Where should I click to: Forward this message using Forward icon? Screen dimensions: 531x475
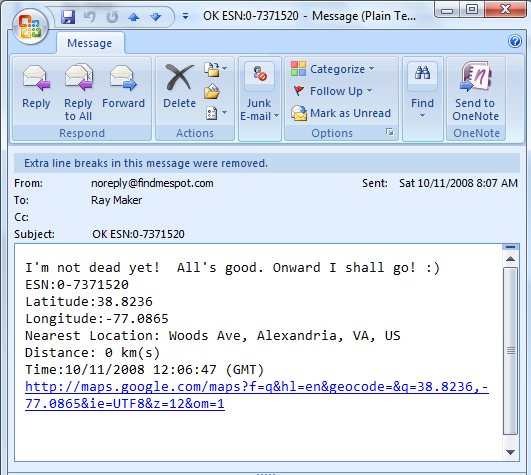click(123, 79)
